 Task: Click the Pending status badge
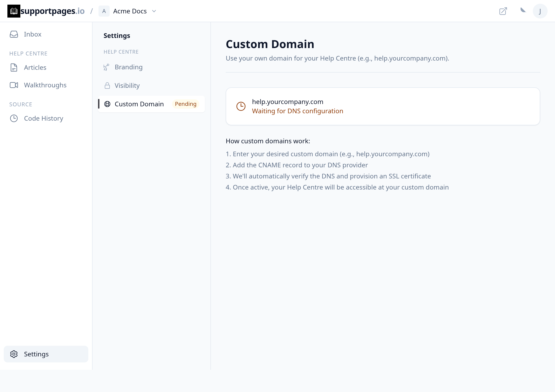coord(186,104)
